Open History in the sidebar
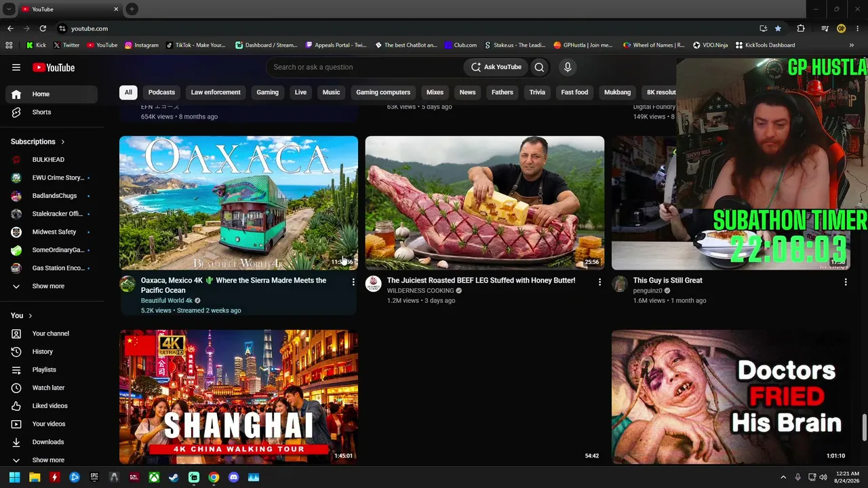This screenshot has width=868, height=488. 52,352
